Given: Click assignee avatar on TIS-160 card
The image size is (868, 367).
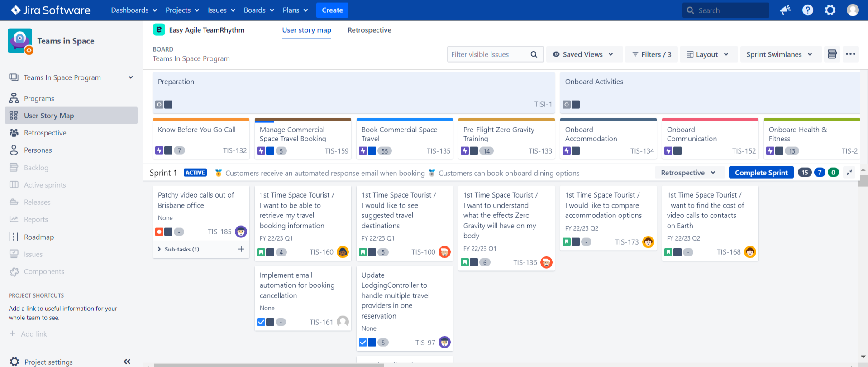Looking at the screenshot, I should 343,252.
